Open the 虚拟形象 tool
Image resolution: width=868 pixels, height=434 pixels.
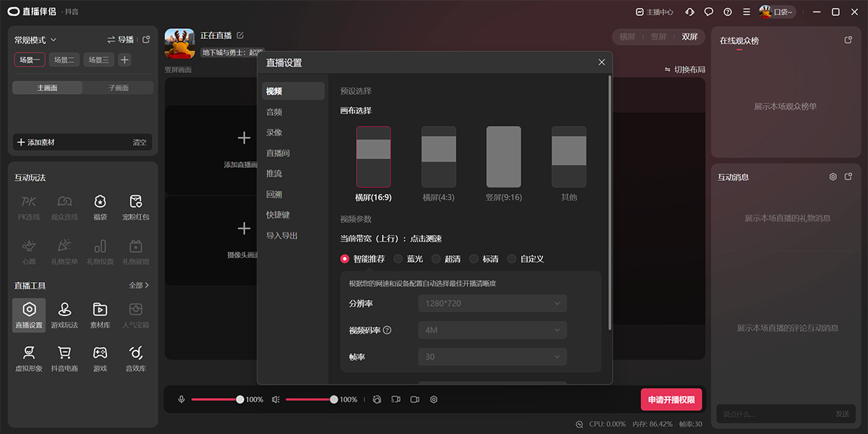point(28,358)
